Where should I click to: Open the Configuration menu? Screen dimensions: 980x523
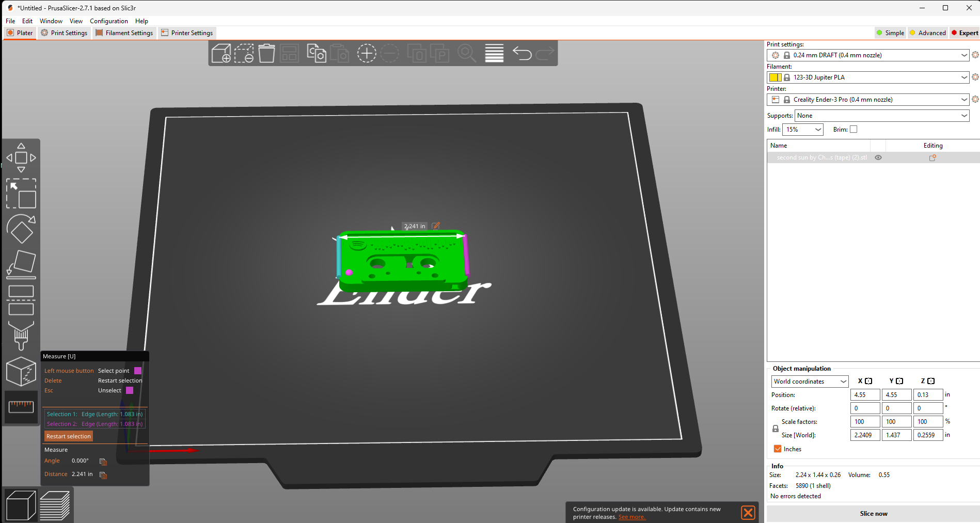109,21
